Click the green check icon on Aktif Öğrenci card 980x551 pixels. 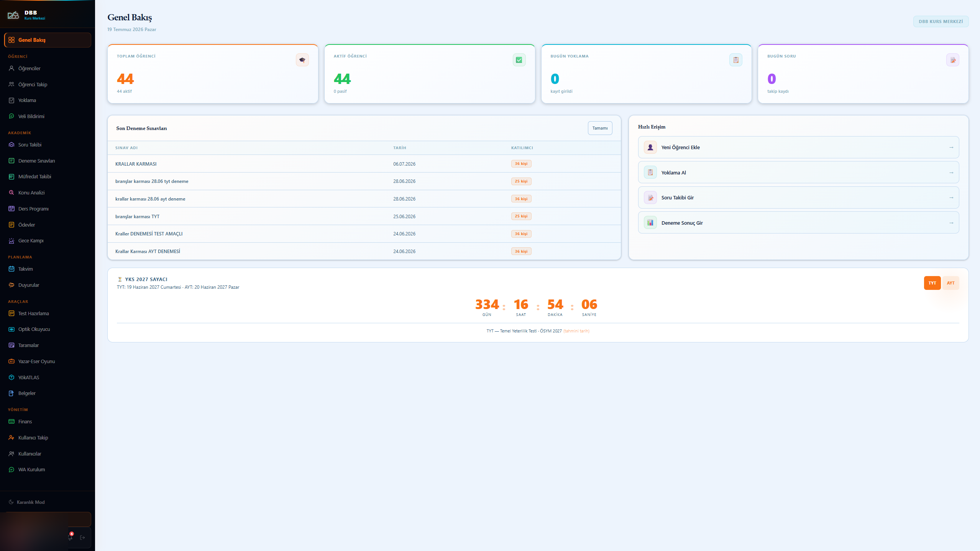pyautogui.click(x=519, y=60)
